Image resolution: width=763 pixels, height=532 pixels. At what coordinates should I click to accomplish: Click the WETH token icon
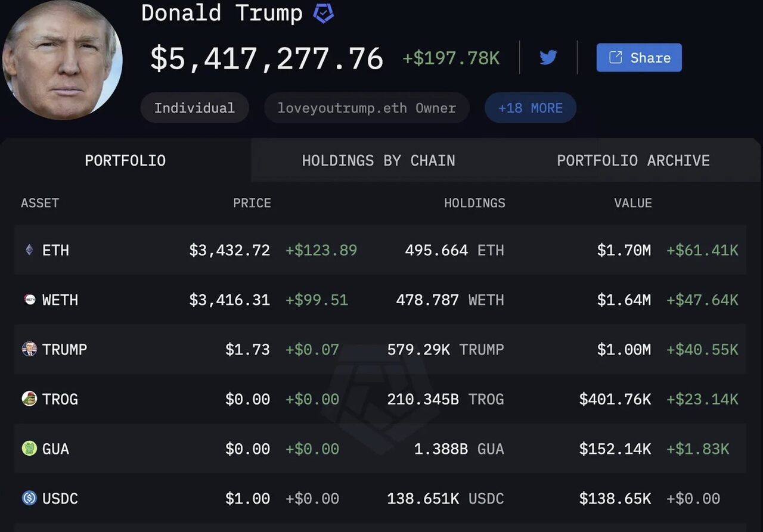(29, 300)
